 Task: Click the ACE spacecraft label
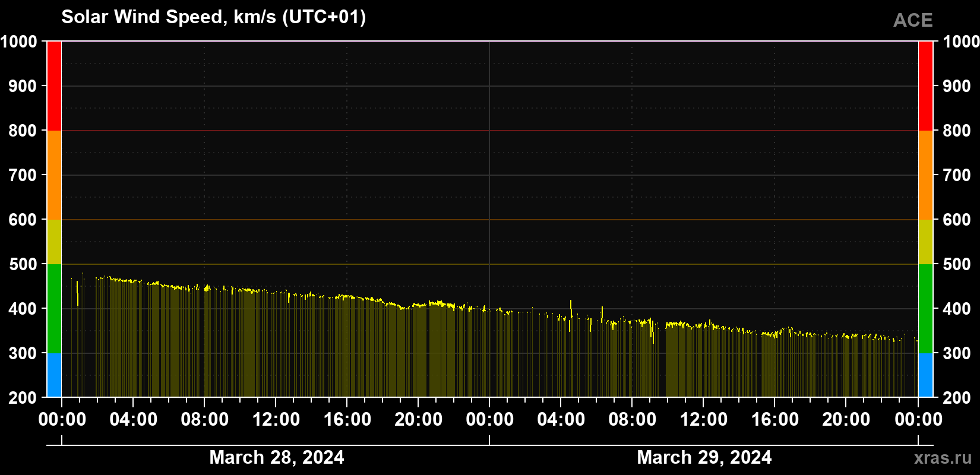pos(913,20)
